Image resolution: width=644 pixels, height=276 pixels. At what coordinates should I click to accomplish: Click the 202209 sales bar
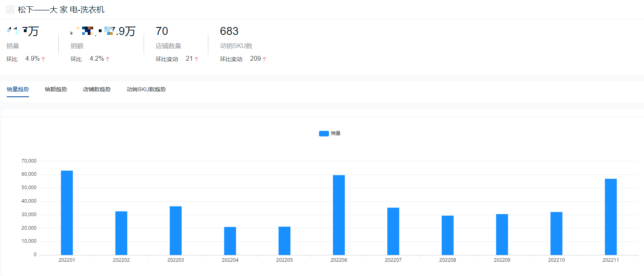[x=502, y=234]
